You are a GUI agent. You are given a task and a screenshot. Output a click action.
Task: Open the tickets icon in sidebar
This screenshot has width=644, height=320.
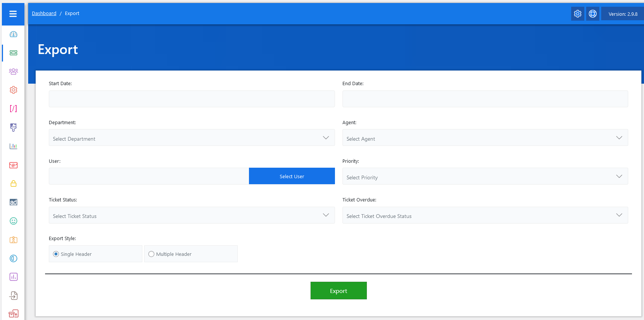14,53
